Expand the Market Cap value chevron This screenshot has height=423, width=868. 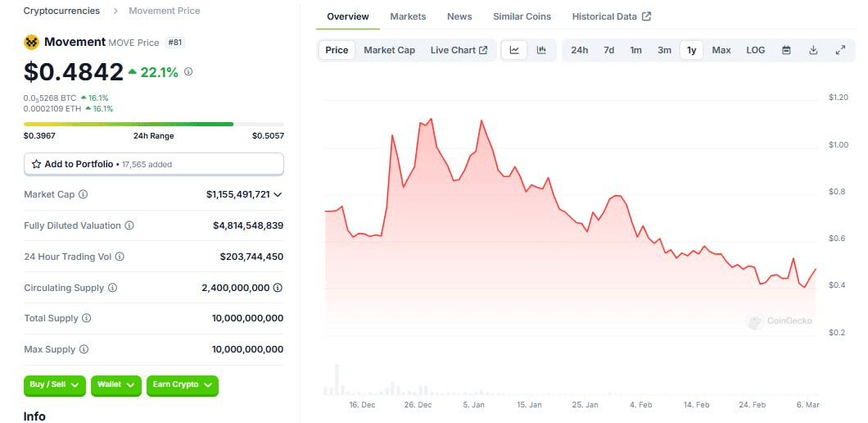click(278, 194)
